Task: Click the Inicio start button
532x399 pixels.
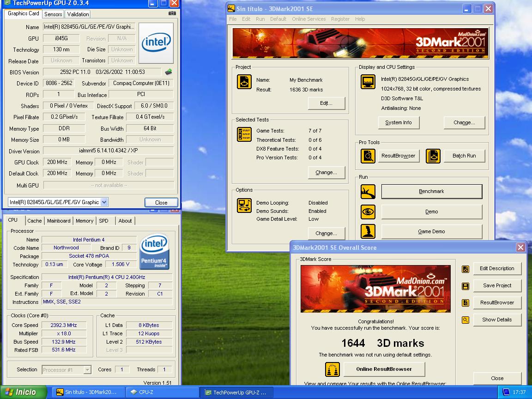Action: click(x=22, y=392)
